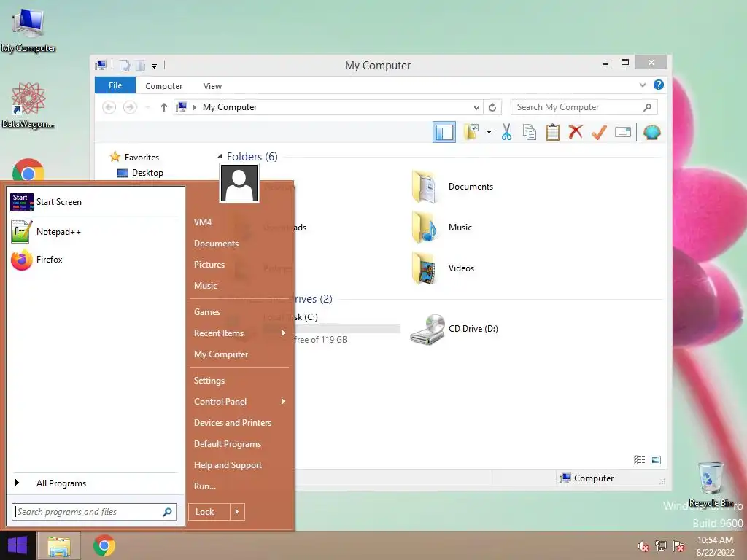The height and width of the screenshot is (560, 747).
Task: Open Action Center flag icon
Action: [678, 546]
